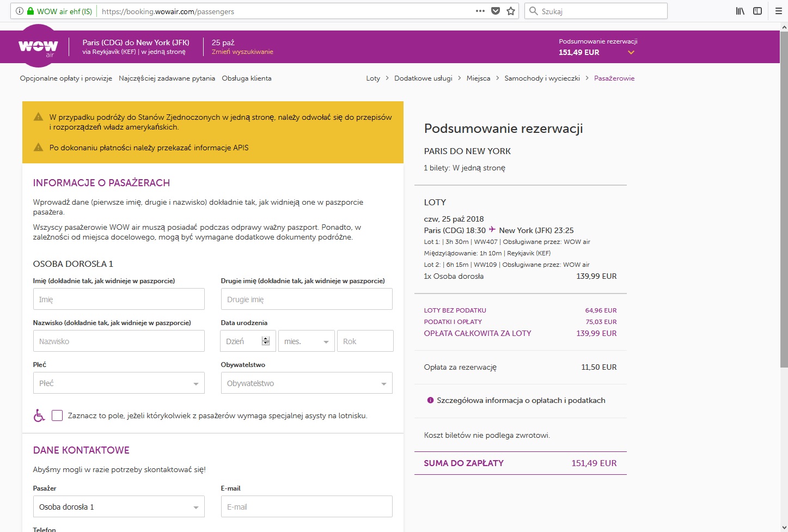Screen dimensions: 788x532
Task: Open Obsługa klienta link
Action: coord(247,78)
